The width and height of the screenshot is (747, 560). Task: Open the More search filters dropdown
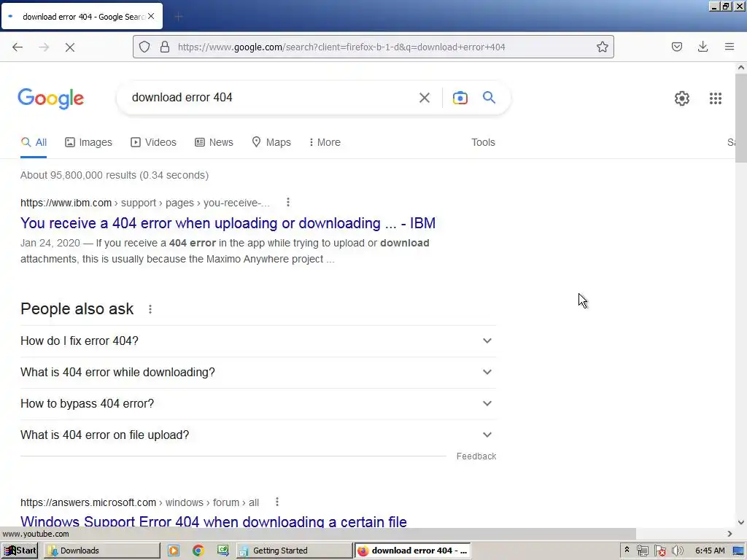(x=325, y=142)
